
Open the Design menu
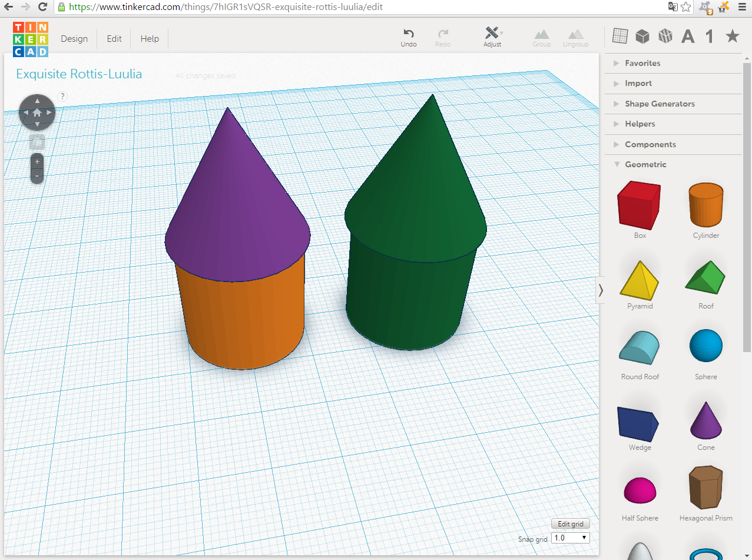pos(74,38)
